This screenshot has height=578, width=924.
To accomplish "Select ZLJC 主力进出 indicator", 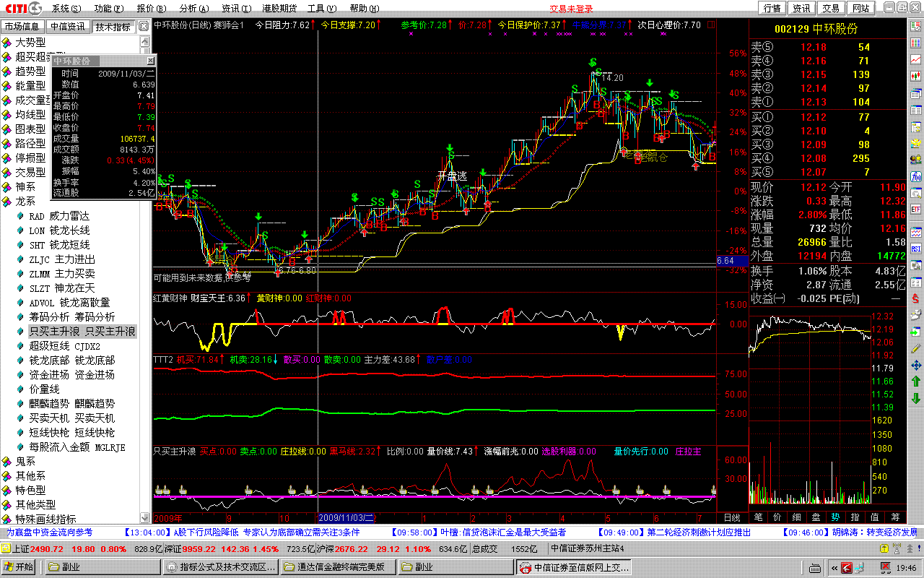I will tap(62, 259).
